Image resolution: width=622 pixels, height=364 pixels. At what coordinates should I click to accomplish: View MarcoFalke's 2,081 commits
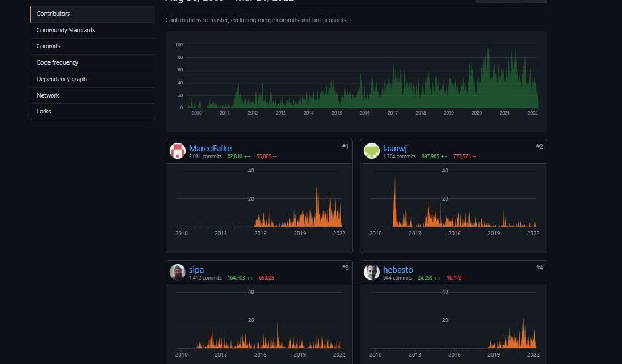[205, 156]
